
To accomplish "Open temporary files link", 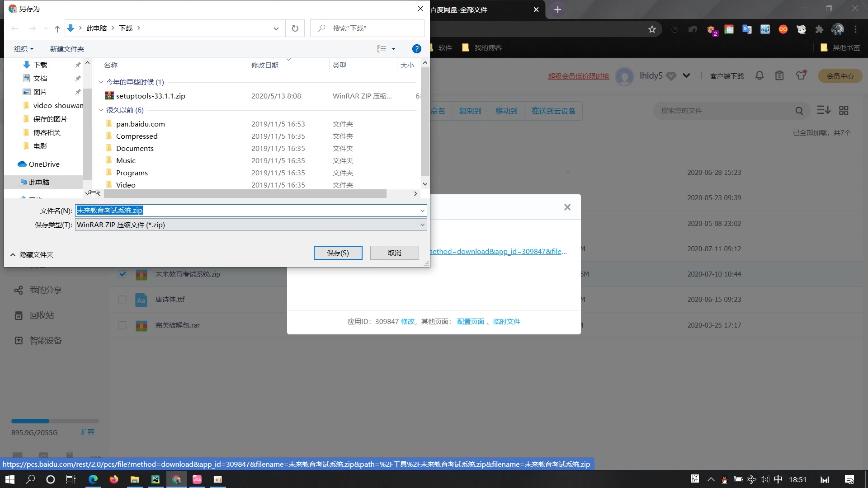I will click(507, 321).
